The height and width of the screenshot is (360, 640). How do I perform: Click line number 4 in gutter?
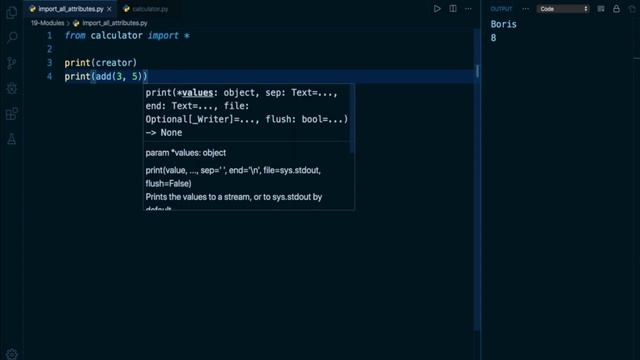(x=49, y=76)
